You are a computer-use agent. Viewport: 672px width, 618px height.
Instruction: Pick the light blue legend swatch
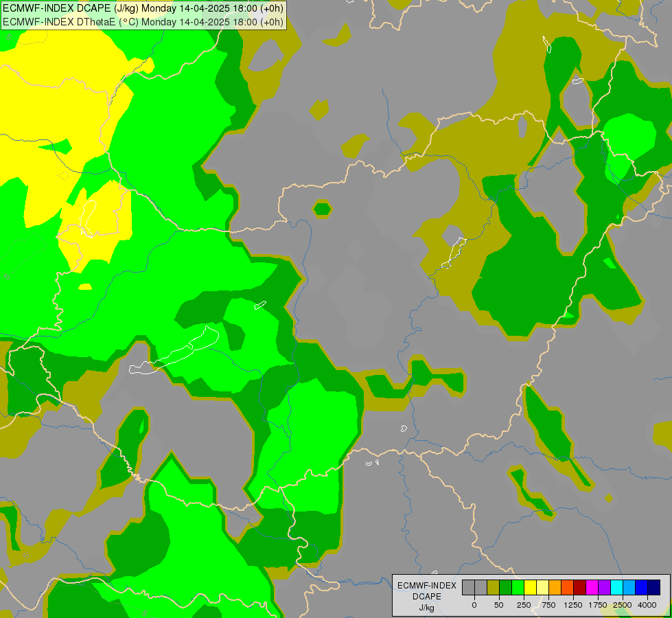pos(629,587)
